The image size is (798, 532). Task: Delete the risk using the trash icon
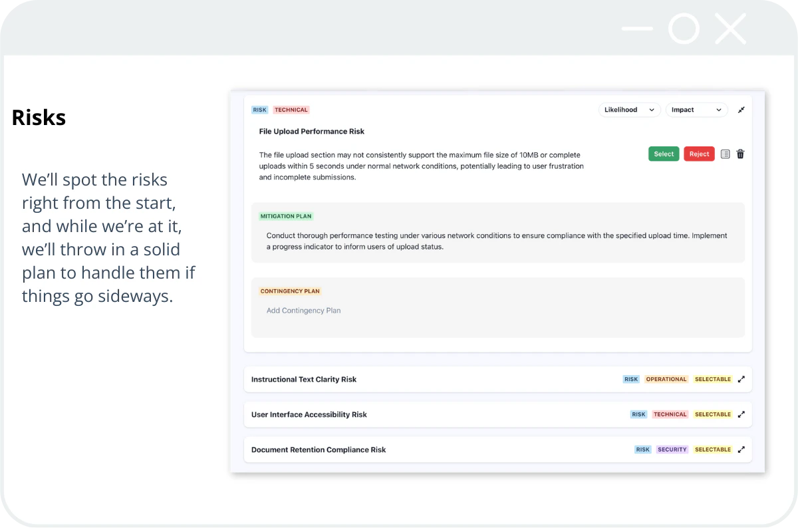740,154
